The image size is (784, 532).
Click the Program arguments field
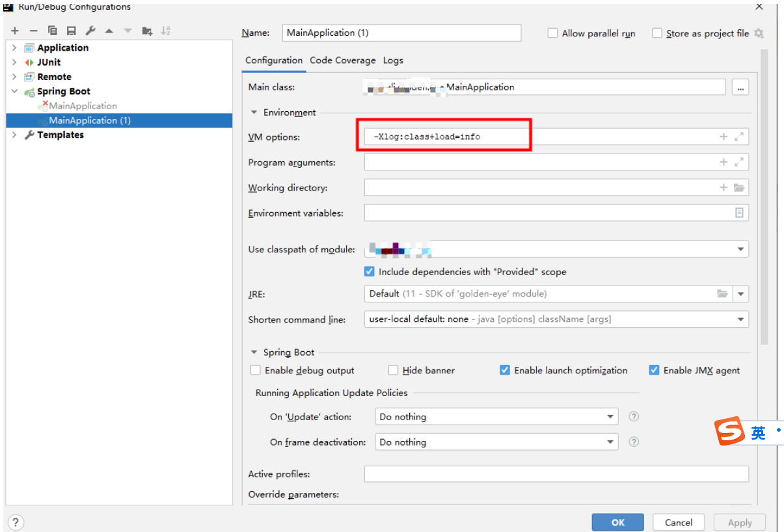coord(556,162)
